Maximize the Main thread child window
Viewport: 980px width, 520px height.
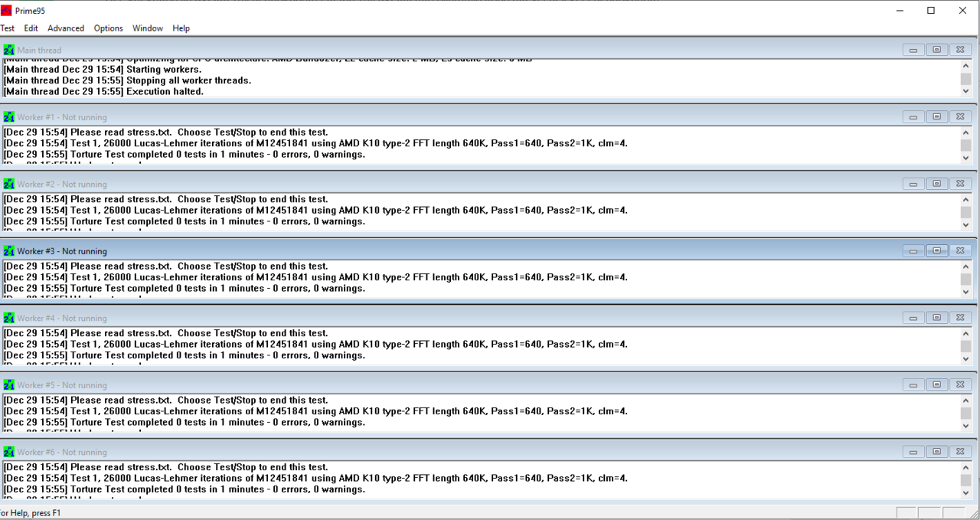936,50
